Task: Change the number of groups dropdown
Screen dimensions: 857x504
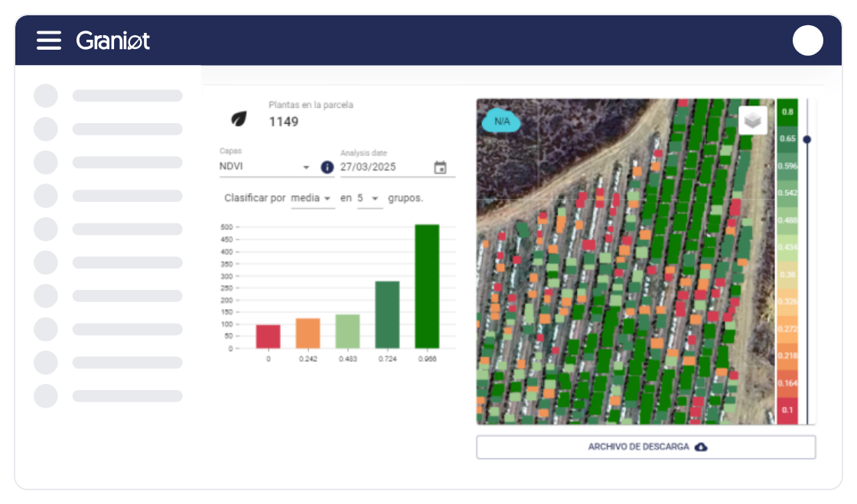Action: click(x=369, y=198)
